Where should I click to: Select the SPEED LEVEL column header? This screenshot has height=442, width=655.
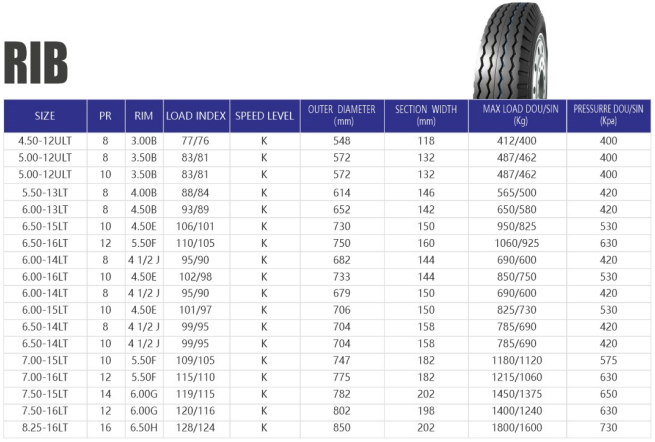point(264,116)
